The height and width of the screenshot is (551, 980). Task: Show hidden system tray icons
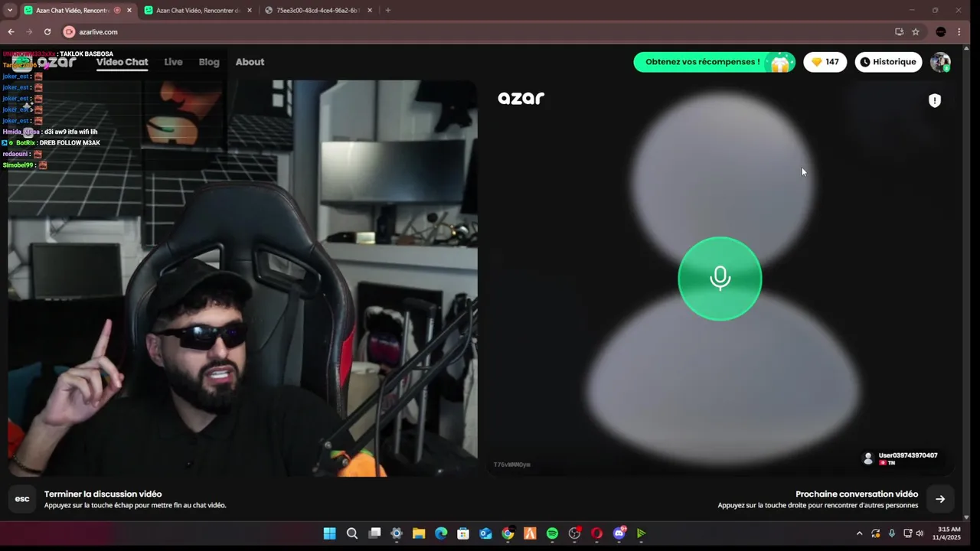tap(859, 533)
